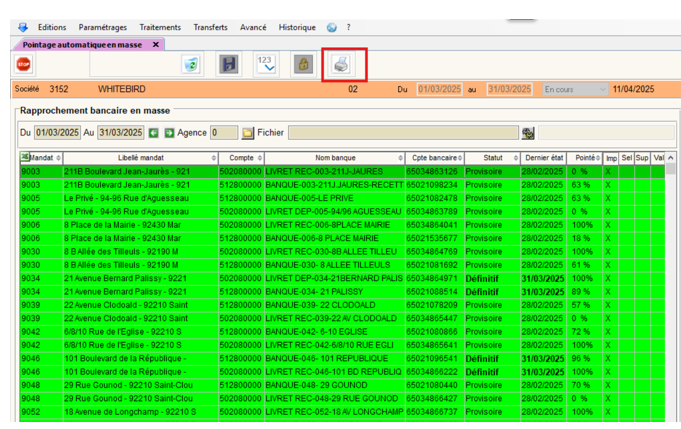Click the printer icon in toolbar
681x429 pixels.
pos(343,64)
